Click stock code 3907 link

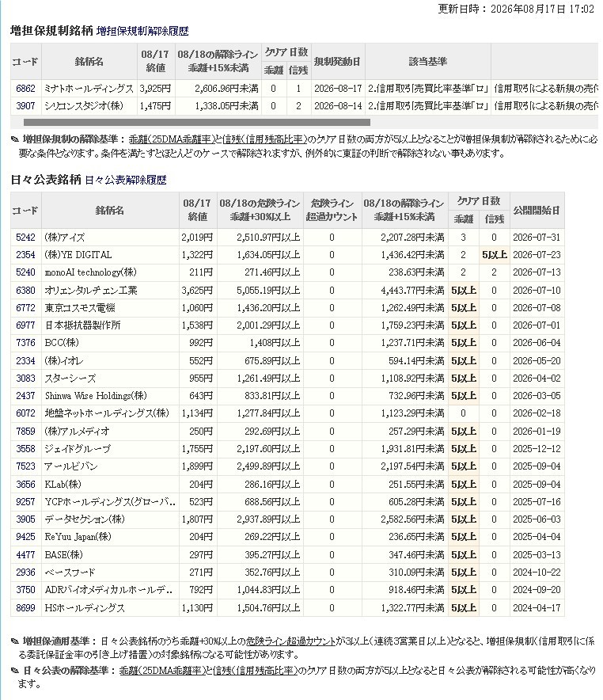tap(25, 106)
